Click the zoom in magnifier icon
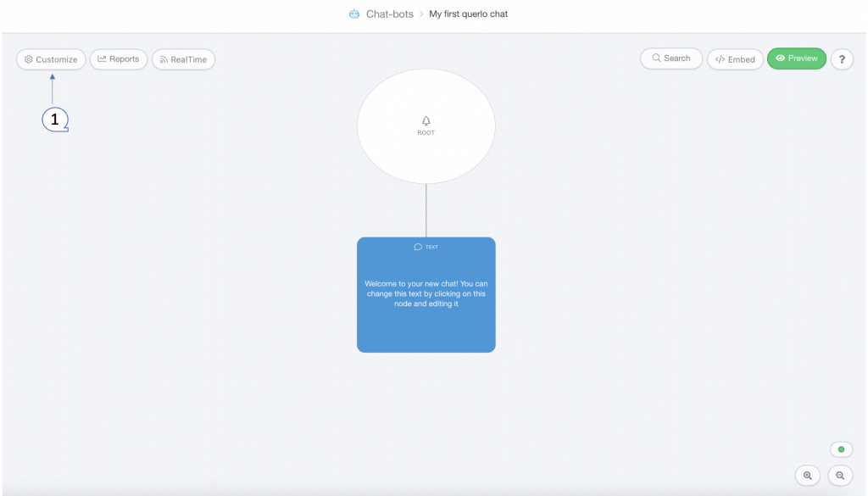This screenshot has width=868, height=496. point(808,476)
